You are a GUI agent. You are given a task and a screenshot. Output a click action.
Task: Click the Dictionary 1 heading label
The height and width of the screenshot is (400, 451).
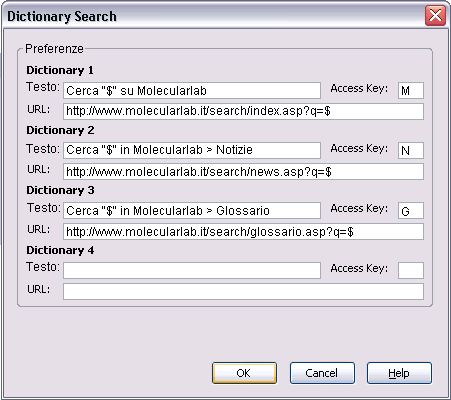click(60, 70)
